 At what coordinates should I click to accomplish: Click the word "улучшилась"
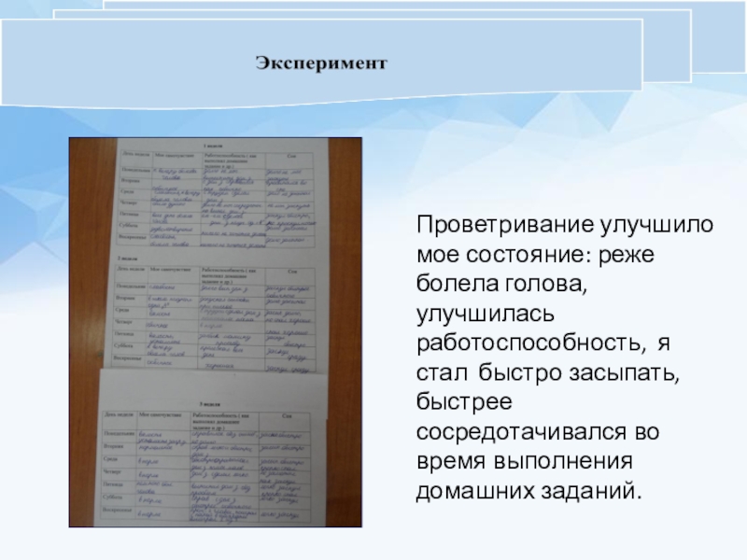pos(486,315)
